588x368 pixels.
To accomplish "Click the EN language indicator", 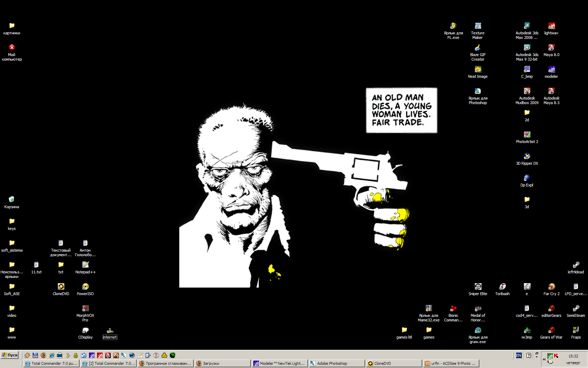I will pyautogui.click(x=519, y=355).
